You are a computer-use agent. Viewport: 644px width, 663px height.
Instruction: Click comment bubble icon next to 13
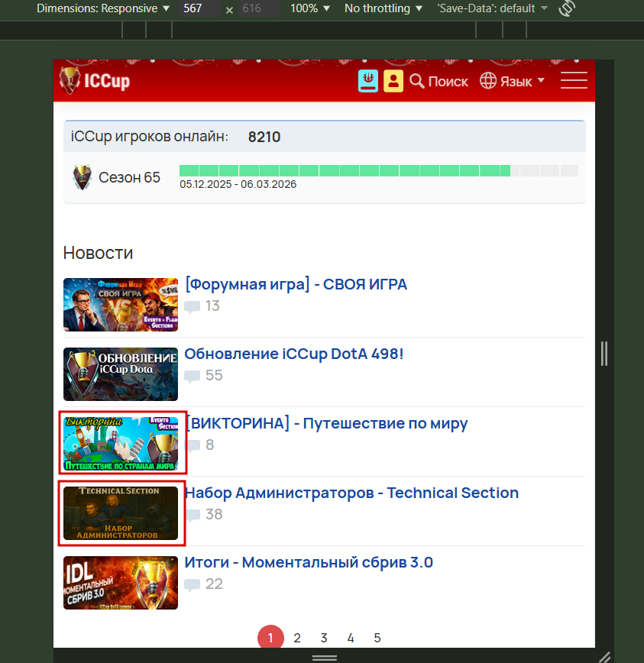[x=193, y=306]
